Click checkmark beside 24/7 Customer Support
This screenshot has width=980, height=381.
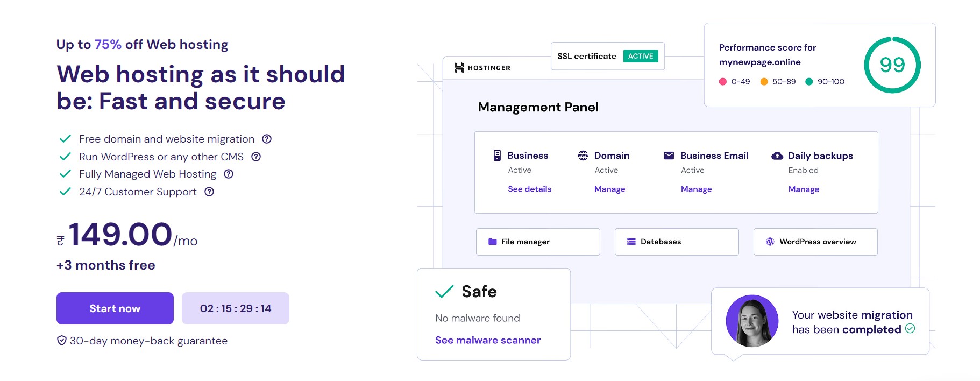65,192
